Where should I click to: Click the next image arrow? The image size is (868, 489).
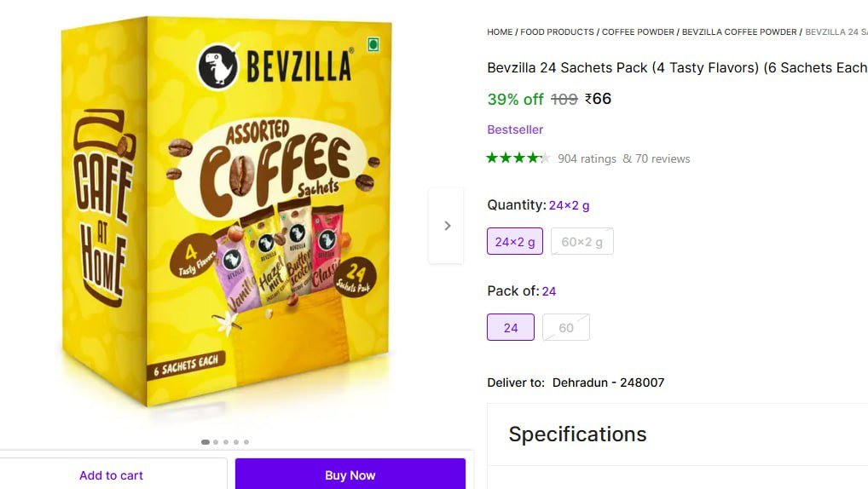(447, 226)
